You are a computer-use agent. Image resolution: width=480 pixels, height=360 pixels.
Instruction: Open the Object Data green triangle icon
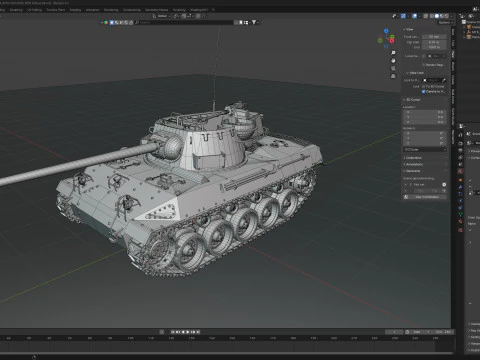(460, 215)
